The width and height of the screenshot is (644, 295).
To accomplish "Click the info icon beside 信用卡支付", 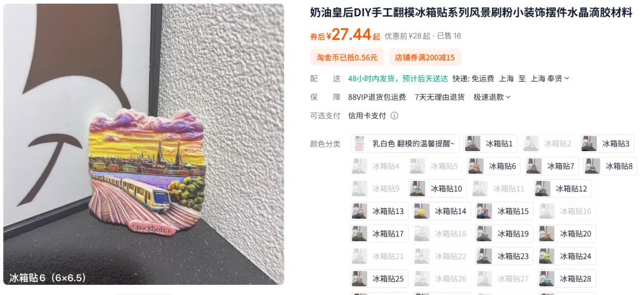I will tap(394, 116).
